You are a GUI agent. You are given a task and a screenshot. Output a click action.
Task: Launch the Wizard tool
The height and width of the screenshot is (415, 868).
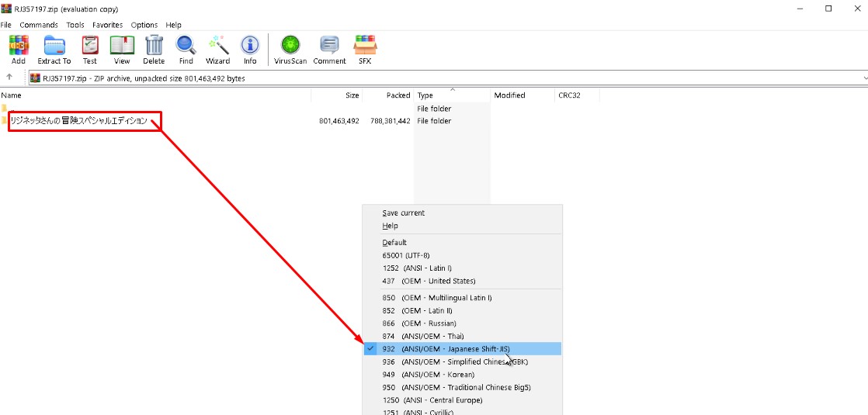217,50
